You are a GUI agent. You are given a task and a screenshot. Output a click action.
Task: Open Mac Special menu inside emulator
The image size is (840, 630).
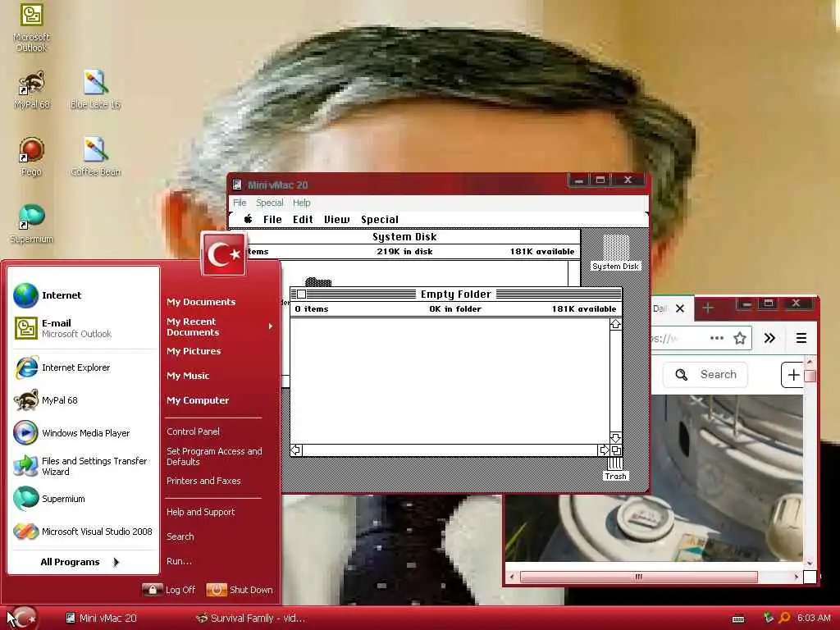(379, 219)
